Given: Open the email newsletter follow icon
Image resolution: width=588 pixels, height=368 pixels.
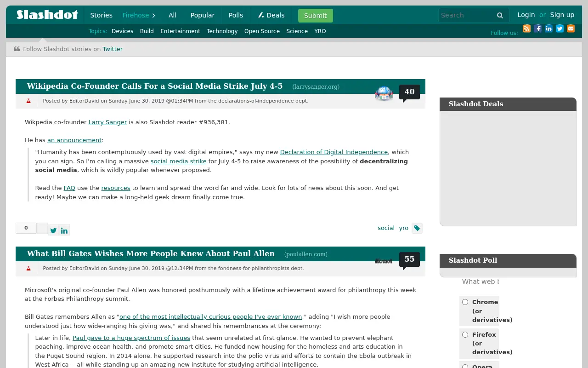Looking at the screenshot, I should pyautogui.click(x=571, y=29).
